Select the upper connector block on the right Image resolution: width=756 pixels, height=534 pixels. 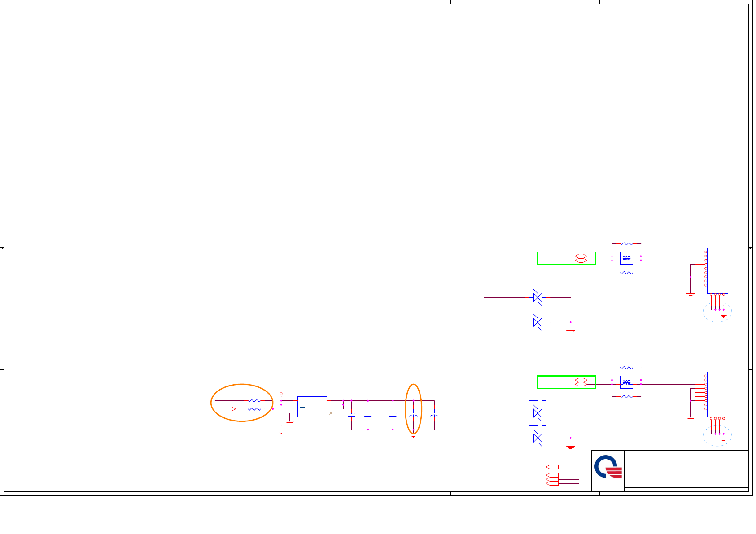click(717, 271)
